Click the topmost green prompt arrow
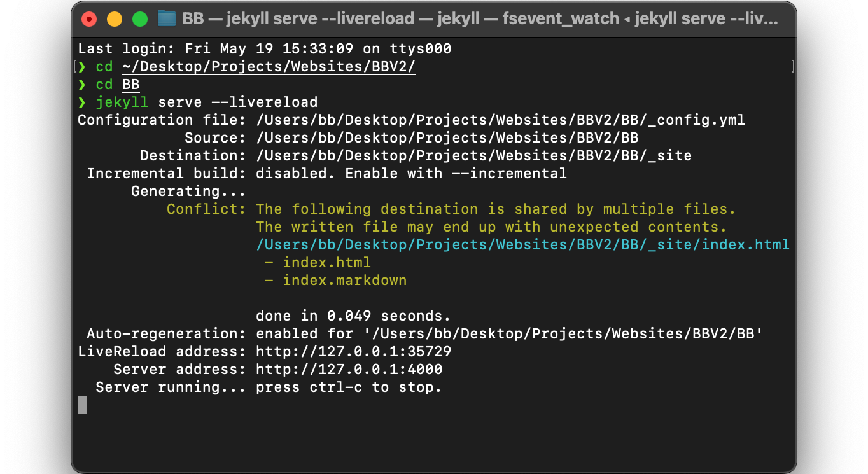 pos(81,66)
